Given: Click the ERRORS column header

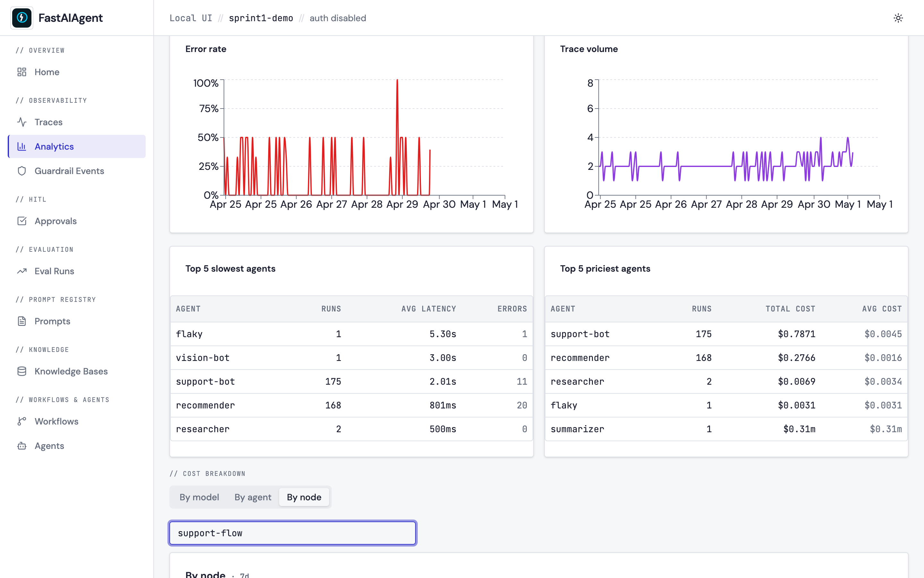Looking at the screenshot, I should point(512,309).
